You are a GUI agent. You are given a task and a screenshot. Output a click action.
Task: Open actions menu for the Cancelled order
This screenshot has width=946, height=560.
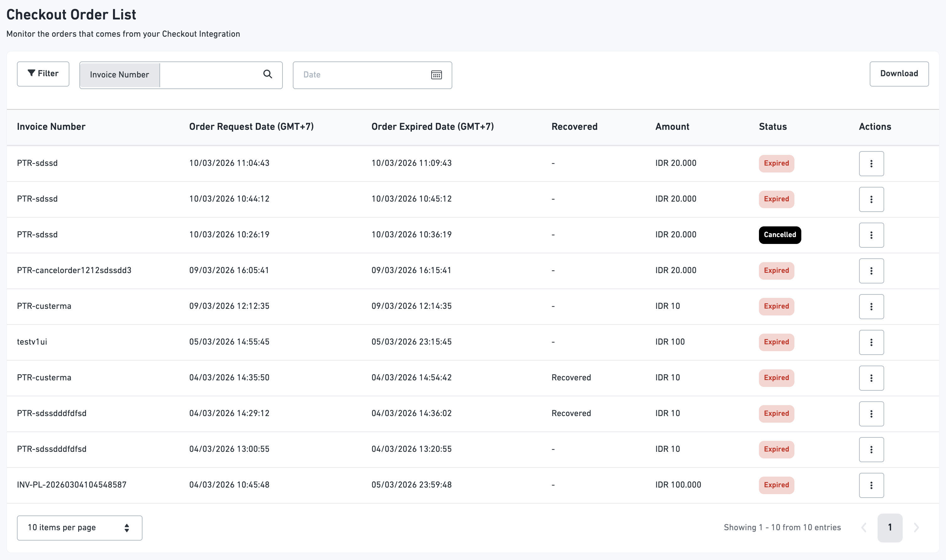pyautogui.click(x=871, y=235)
